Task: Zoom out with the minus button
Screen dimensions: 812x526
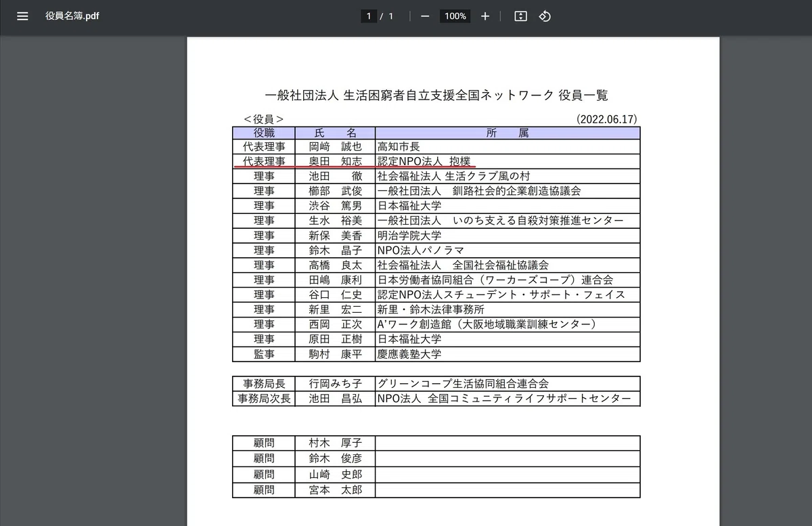Action: coord(425,16)
